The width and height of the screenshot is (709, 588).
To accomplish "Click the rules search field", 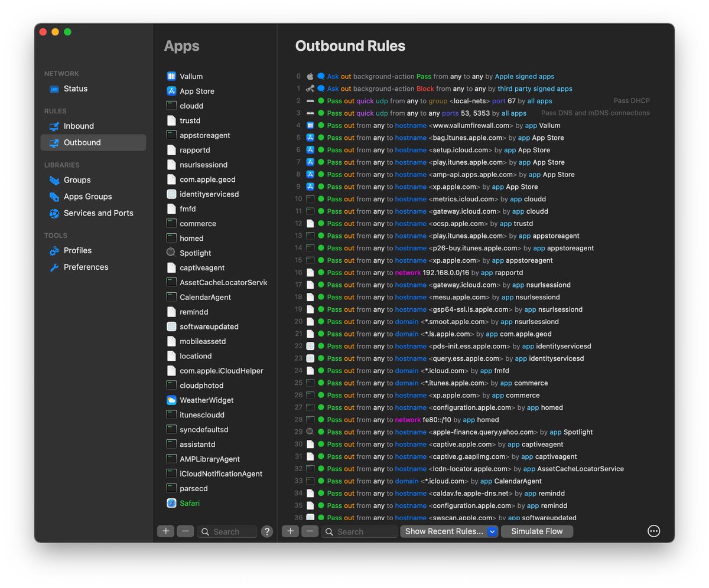I will pyautogui.click(x=359, y=531).
